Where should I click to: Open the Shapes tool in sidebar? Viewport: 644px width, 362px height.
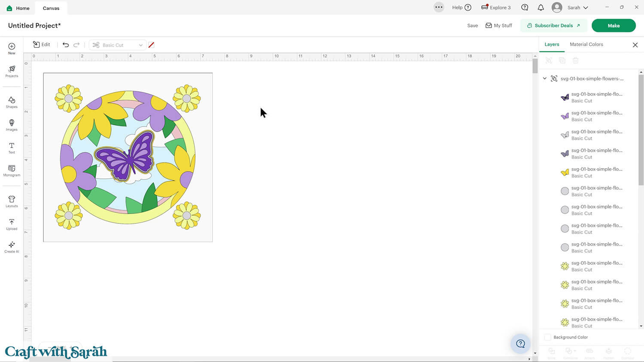12,102
